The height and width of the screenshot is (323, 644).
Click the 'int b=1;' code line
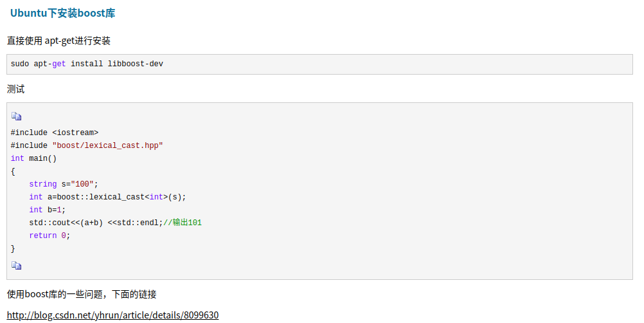[x=47, y=210]
